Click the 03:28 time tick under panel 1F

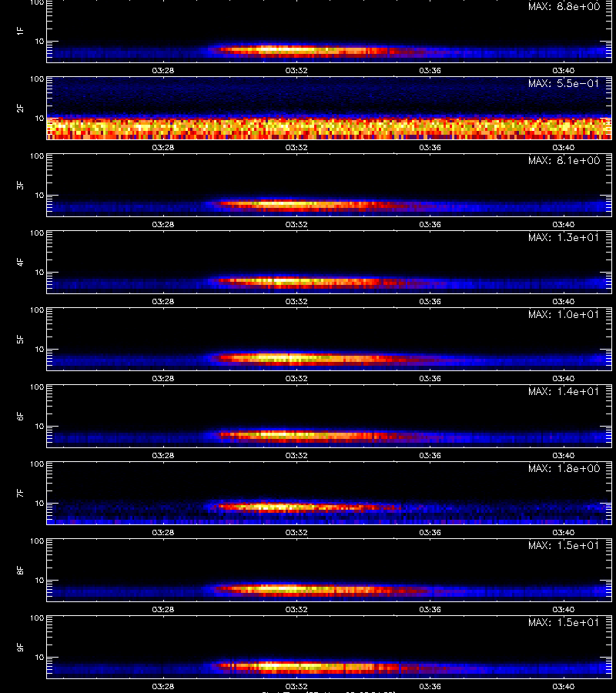163,70
